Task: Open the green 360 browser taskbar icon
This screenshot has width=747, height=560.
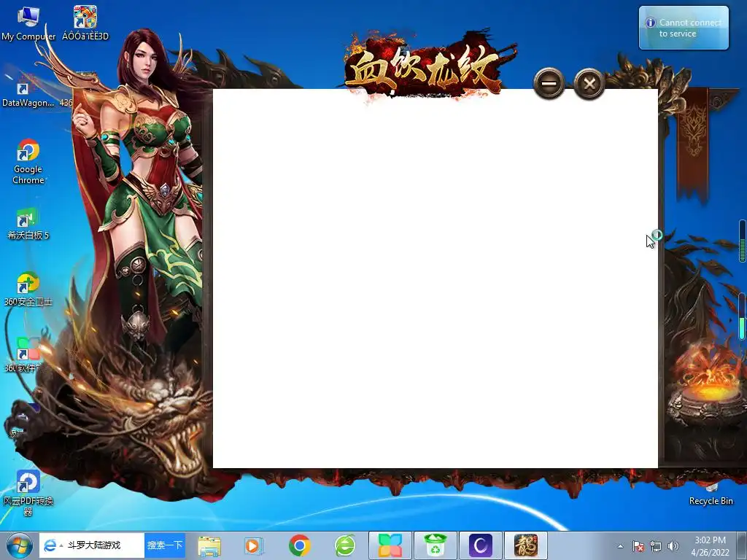Action: coord(345,545)
